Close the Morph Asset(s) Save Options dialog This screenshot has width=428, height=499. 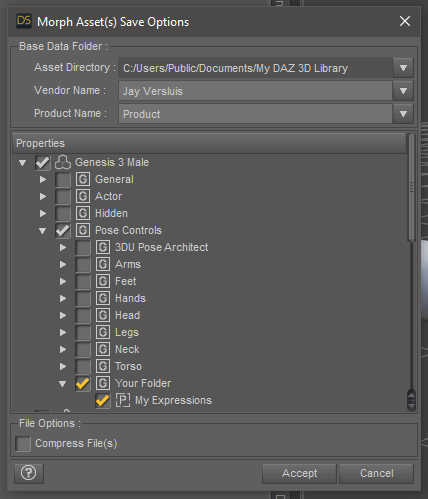[x=405, y=21]
